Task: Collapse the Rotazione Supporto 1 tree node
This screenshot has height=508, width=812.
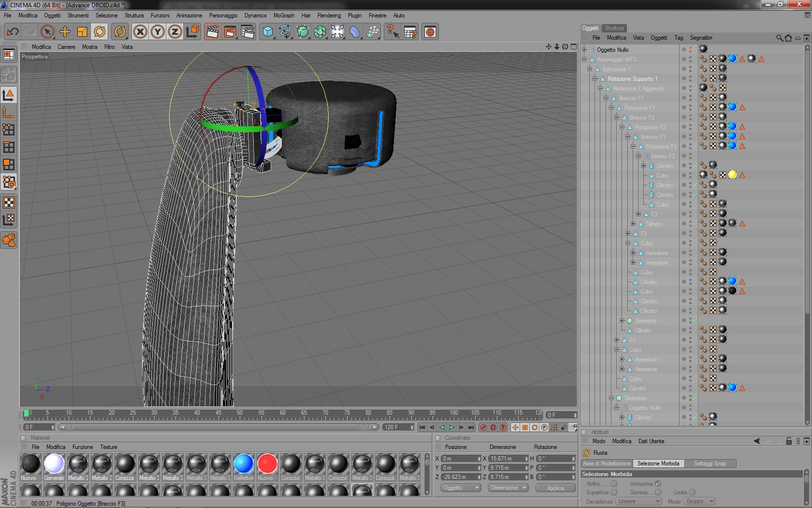Action: coord(595,79)
